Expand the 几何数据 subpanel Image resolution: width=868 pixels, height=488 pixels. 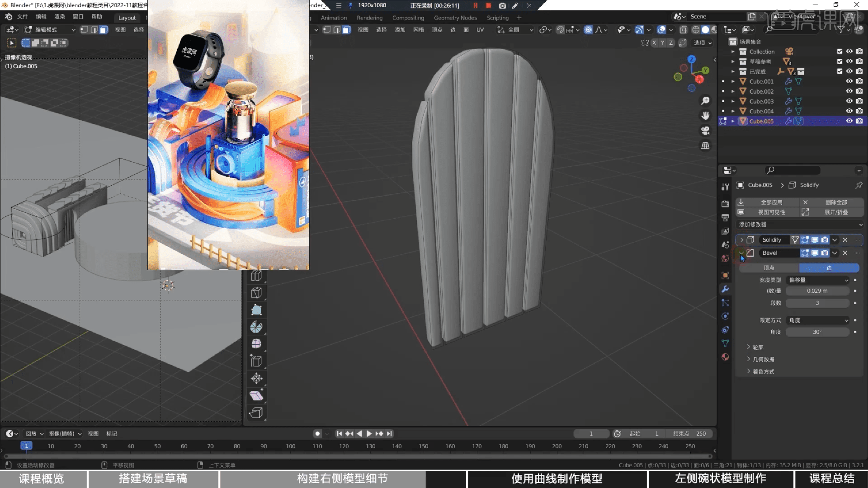pyautogui.click(x=760, y=360)
